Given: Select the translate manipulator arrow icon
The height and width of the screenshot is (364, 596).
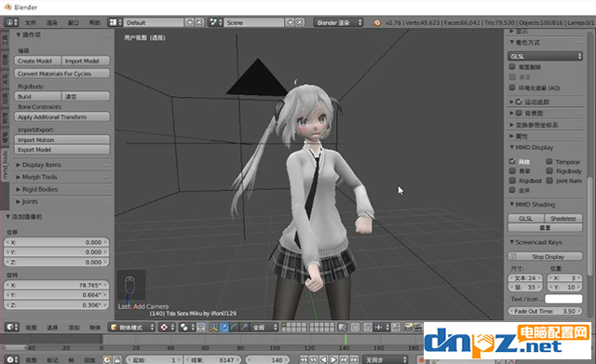Looking at the screenshot, I should tap(223, 327).
